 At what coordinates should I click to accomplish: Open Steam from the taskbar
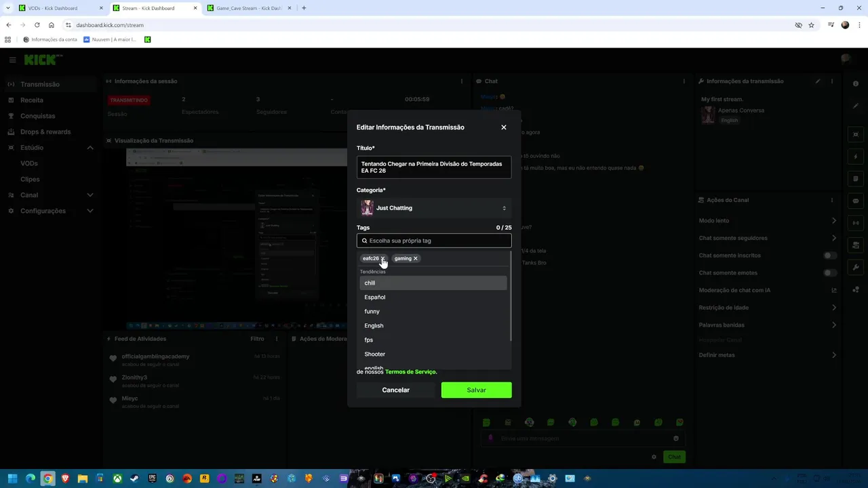[x=135, y=479]
